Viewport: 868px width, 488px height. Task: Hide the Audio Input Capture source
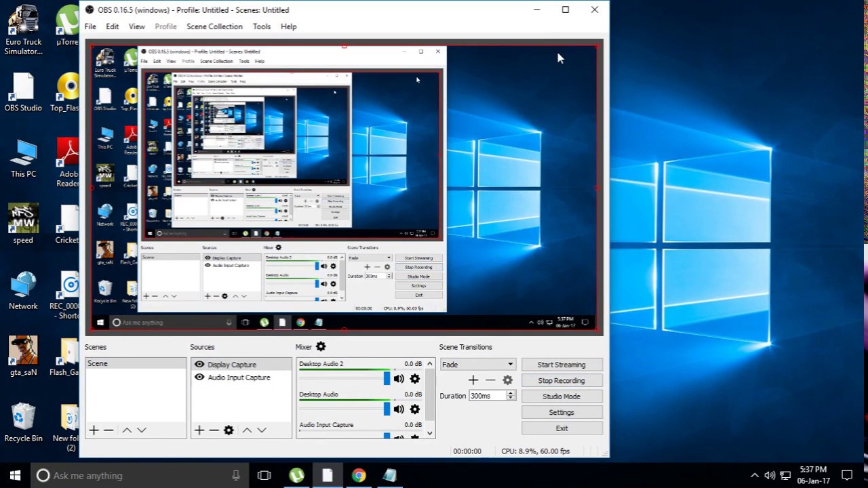point(199,377)
